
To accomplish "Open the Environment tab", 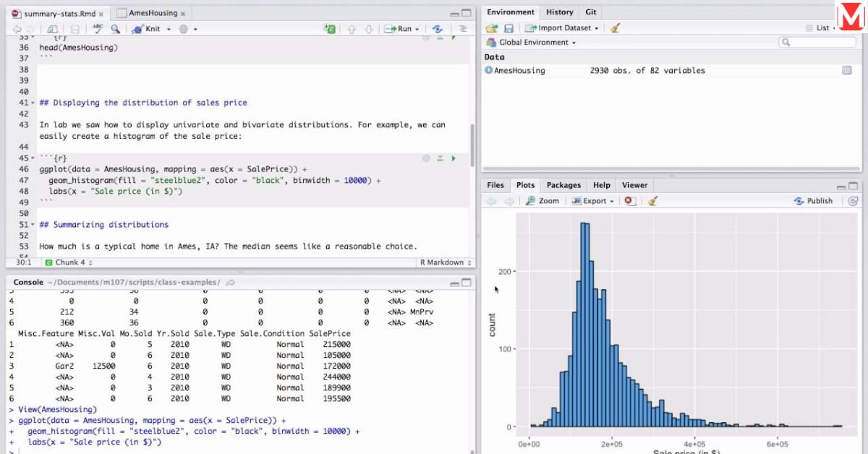I will [511, 12].
